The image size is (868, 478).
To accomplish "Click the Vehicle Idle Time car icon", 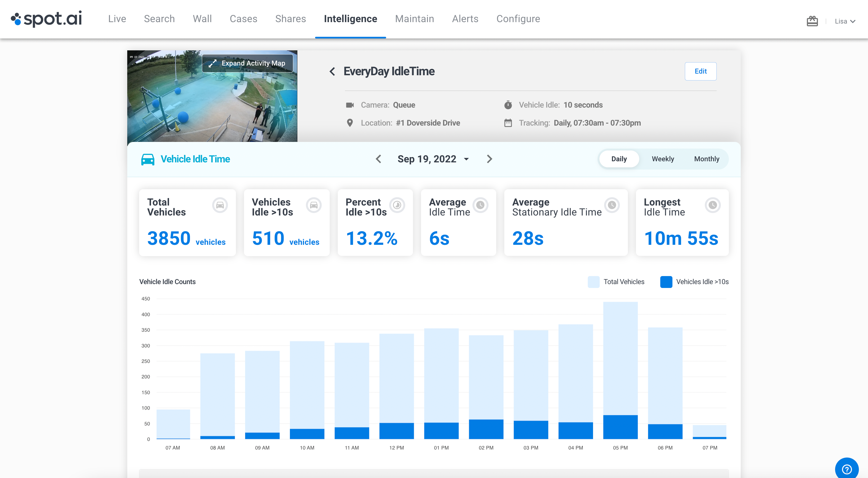I will tap(148, 159).
